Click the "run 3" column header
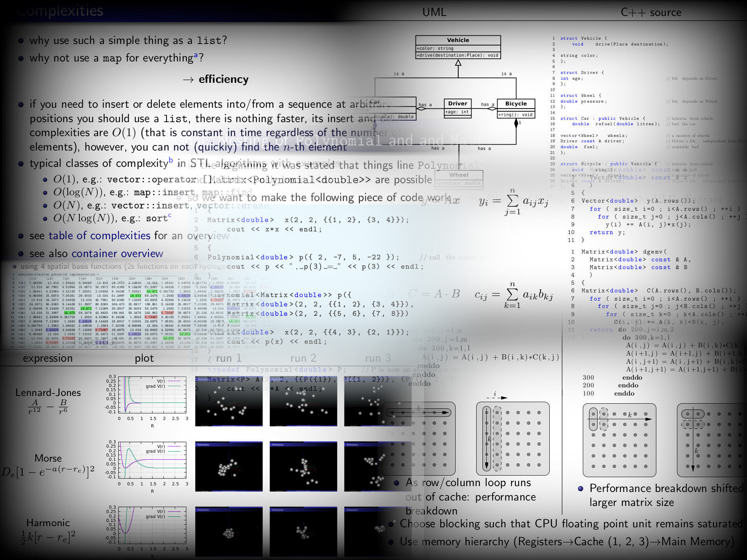747x560 pixels. pyautogui.click(x=378, y=358)
